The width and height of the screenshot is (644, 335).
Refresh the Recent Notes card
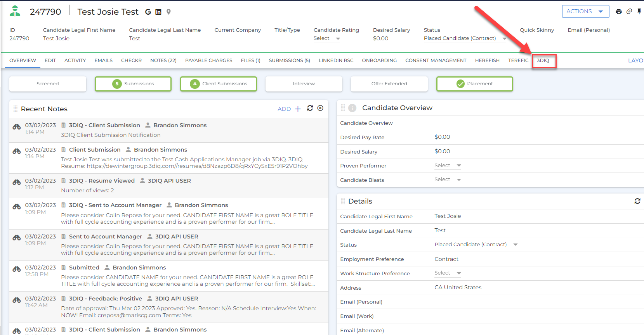click(310, 108)
